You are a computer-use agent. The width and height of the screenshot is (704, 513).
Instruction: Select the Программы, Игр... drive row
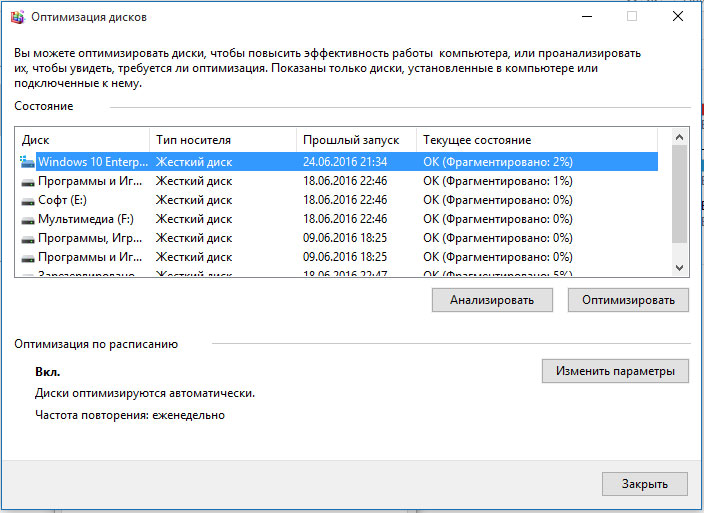[x=337, y=238]
